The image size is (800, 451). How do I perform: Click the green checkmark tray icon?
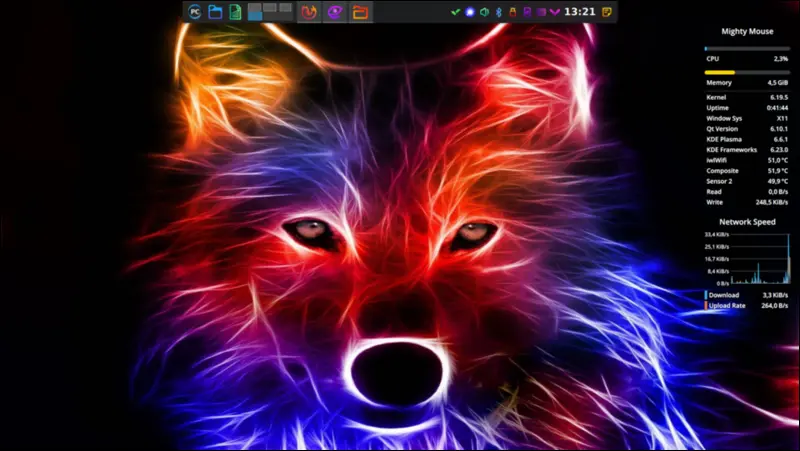(456, 12)
